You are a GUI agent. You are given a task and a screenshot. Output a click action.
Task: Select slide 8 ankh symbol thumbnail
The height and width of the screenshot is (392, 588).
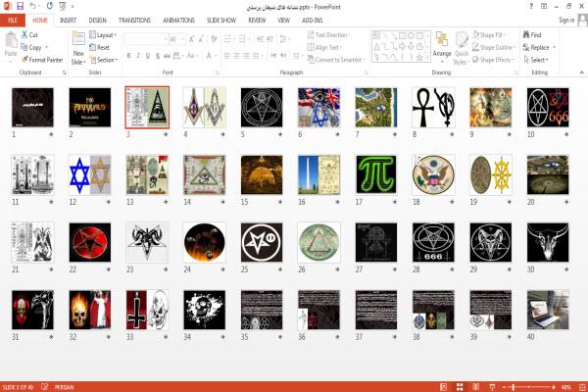pyautogui.click(x=433, y=107)
